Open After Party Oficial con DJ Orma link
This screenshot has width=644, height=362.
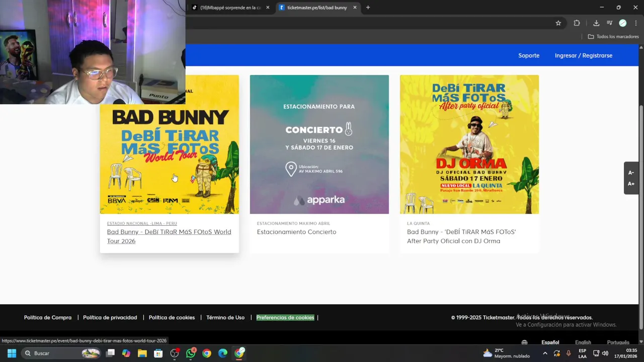pyautogui.click(x=461, y=236)
